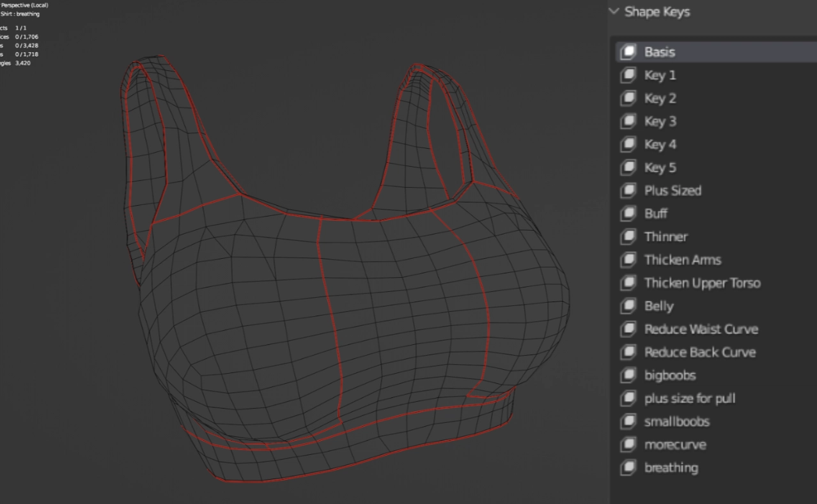Collapse the Shape Keys panel
Viewport: 817px width, 504px height.
(615, 11)
